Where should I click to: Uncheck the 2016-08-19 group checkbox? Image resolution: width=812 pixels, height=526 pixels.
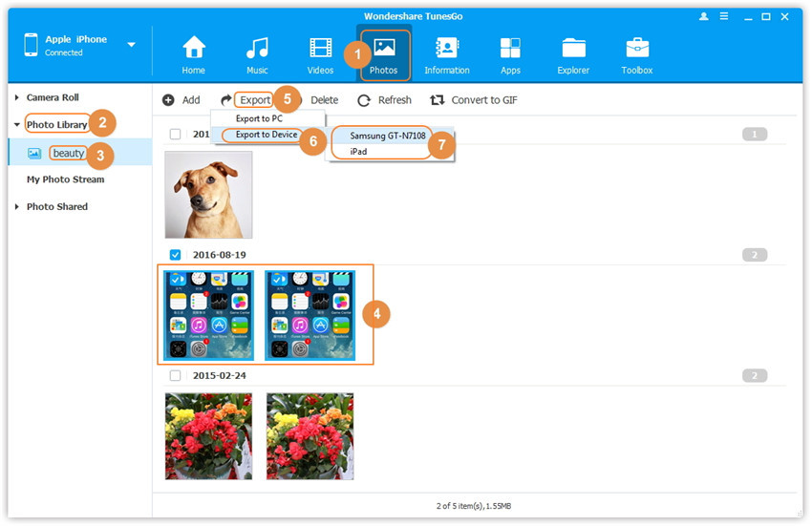point(176,255)
